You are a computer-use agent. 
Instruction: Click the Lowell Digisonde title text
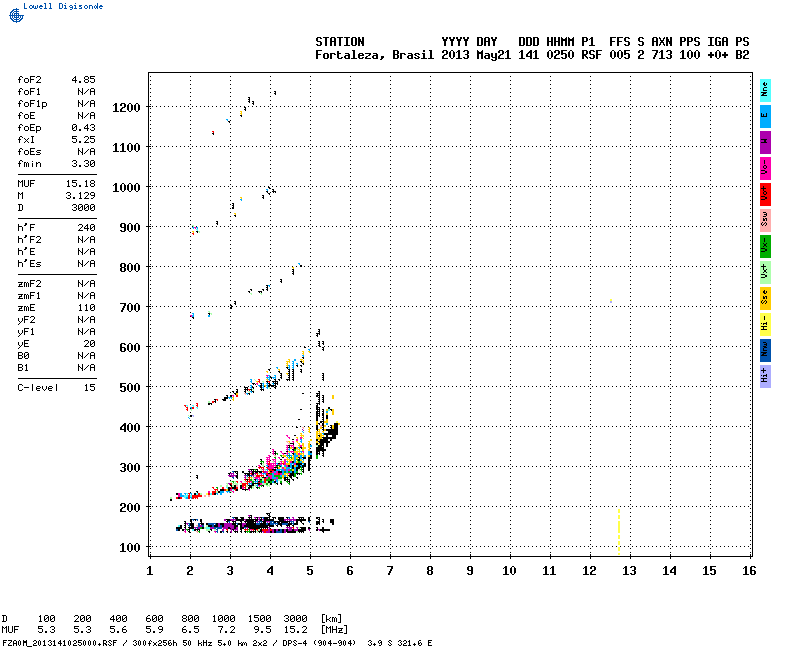click(x=63, y=6)
